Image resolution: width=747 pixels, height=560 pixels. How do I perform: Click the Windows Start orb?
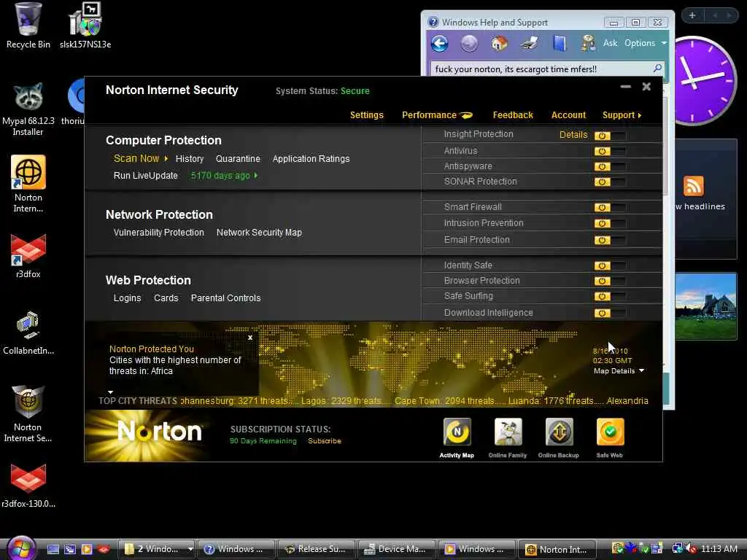coord(21,548)
